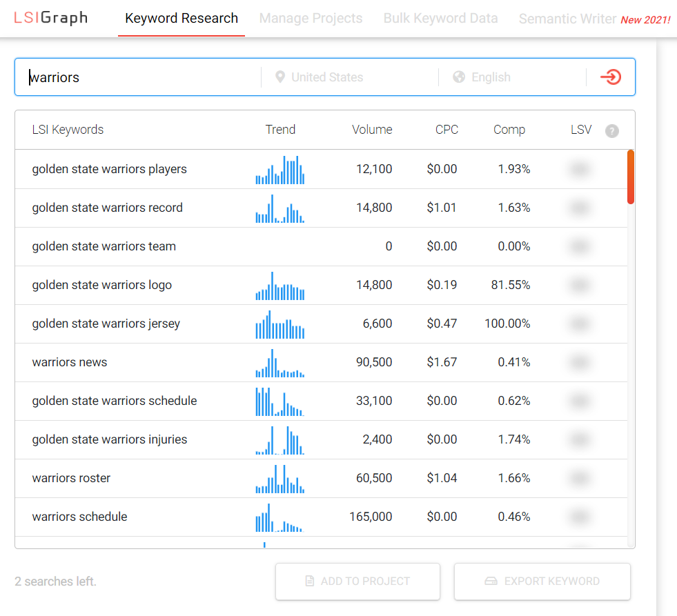Click trend chart for golden state warriors logo

(x=279, y=286)
